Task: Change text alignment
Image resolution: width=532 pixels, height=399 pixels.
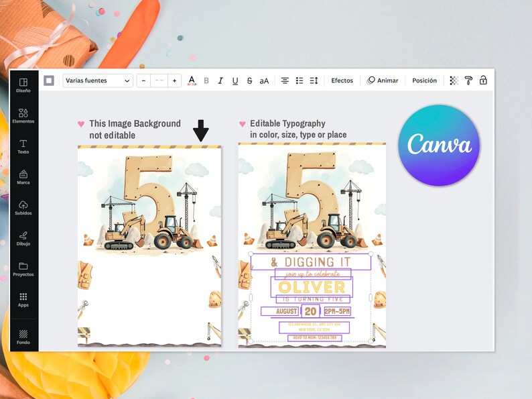Action: pyautogui.click(x=285, y=80)
